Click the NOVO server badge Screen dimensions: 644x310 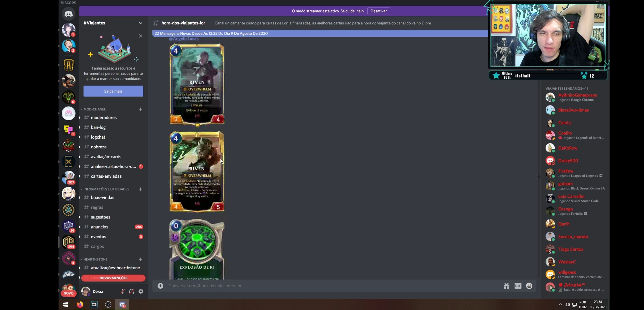pos(68,293)
